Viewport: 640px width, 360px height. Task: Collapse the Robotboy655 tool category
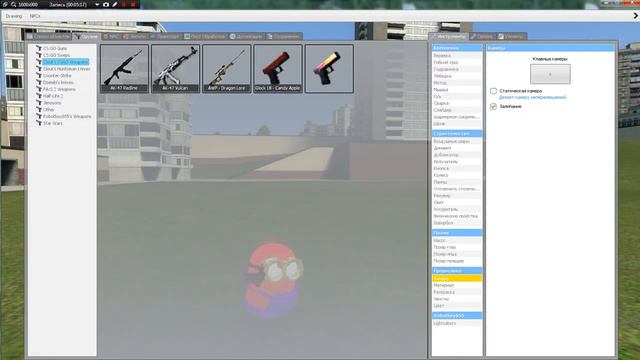pyautogui.click(x=457, y=316)
